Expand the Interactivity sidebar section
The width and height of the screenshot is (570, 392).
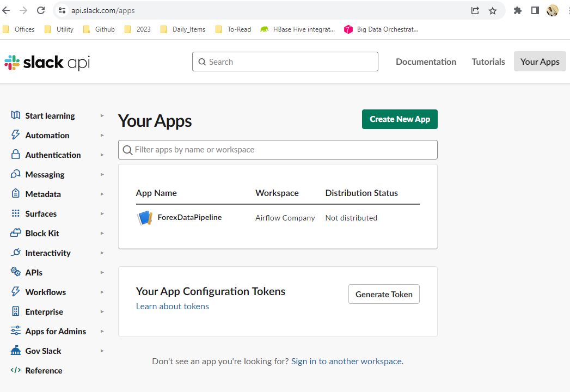(x=102, y=253)
